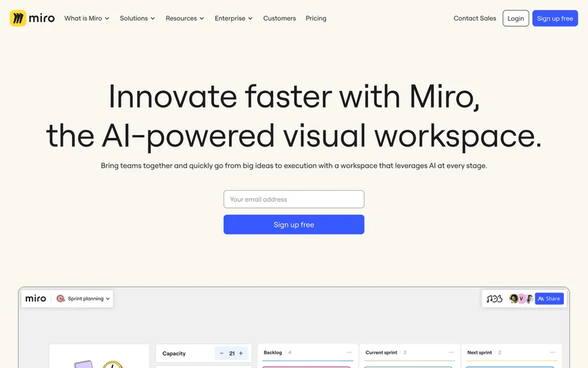Image resolution: width=588 pixels, height=368 pixels.
Task: Open the Pricing page
Action: [x=316, y=18]
